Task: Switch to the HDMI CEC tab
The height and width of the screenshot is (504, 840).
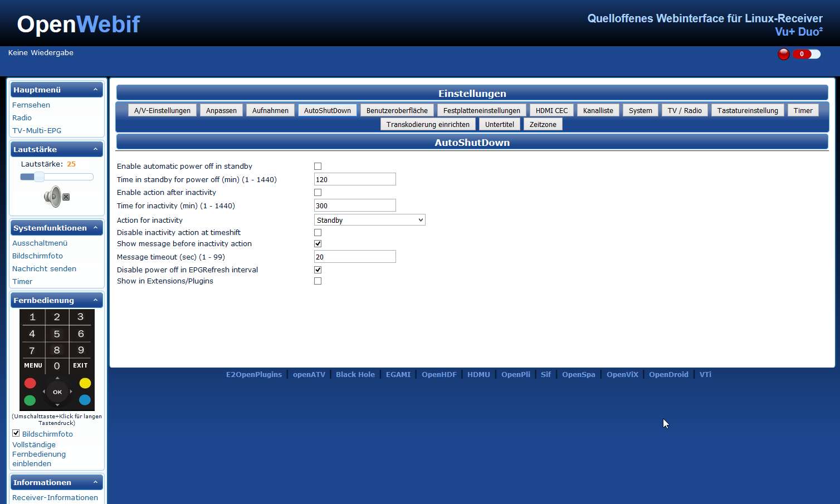Action: 551,110
